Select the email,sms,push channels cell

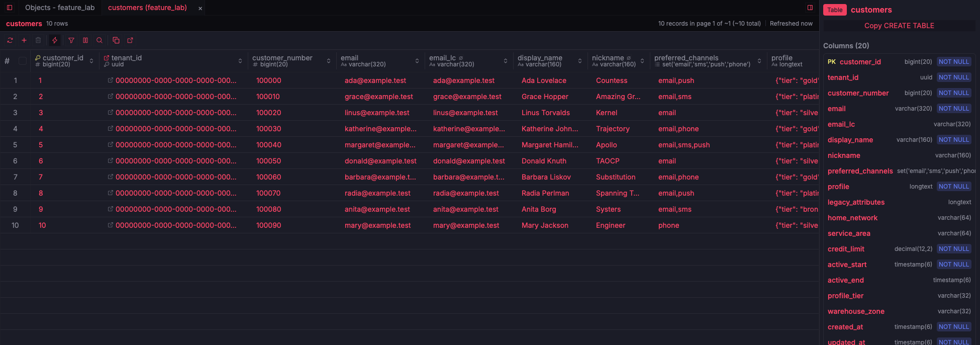pos(709,145)
